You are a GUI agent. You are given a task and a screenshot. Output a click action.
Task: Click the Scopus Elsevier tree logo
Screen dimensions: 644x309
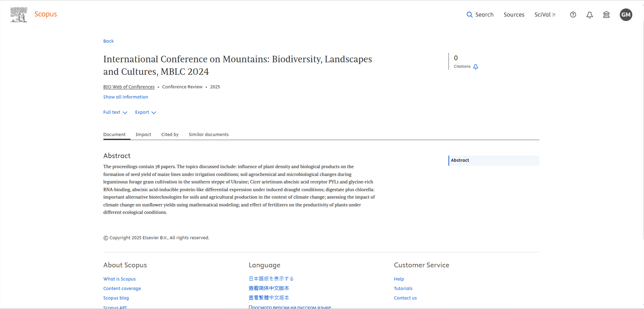(19, 15)
